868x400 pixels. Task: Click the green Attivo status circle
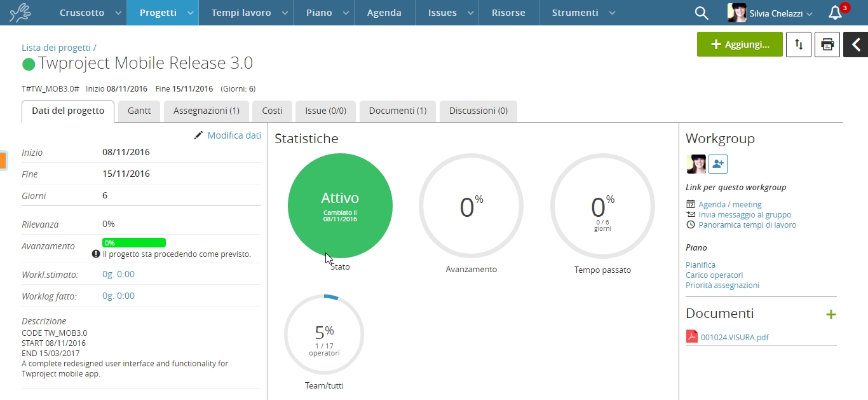[x=340, y=205]
